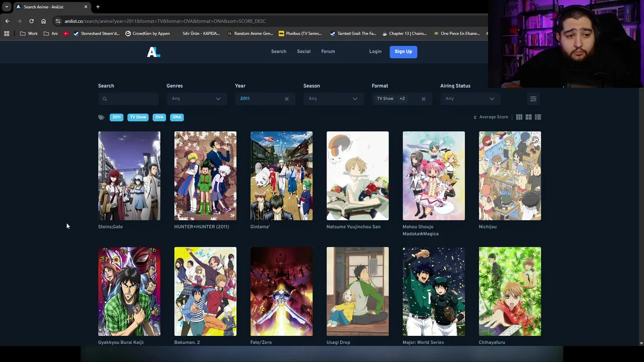
Task: Open the Natsume Yuujinchou San cover
Action: click(358, 176)
